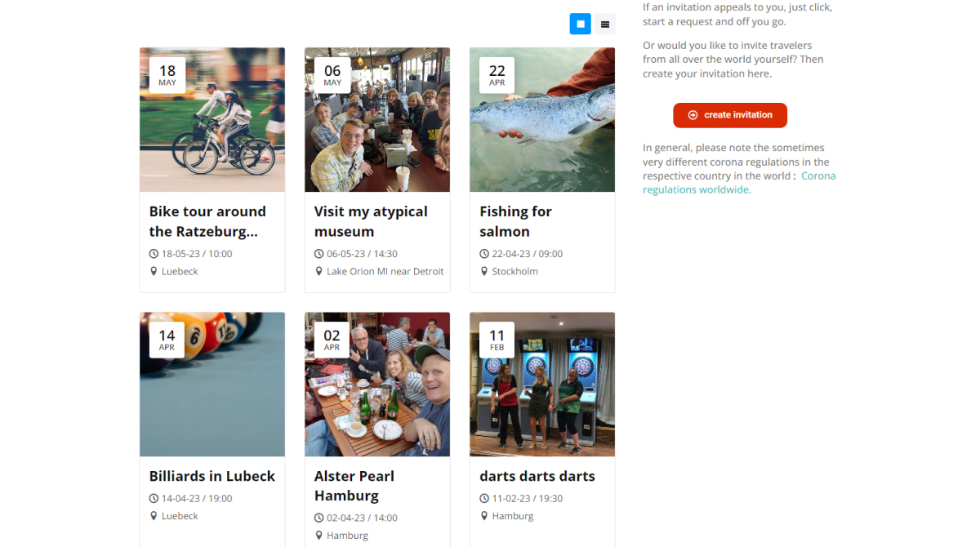Click the 02 Apr date badge
Image resolution: width=980 pixels, height=547 pixels.
coord(332,340)
